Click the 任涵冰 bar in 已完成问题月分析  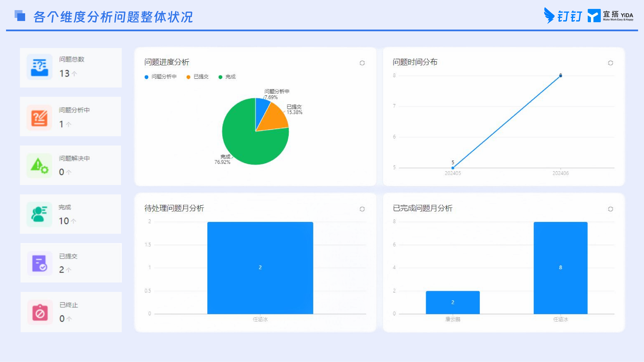[x=561, y=268]
